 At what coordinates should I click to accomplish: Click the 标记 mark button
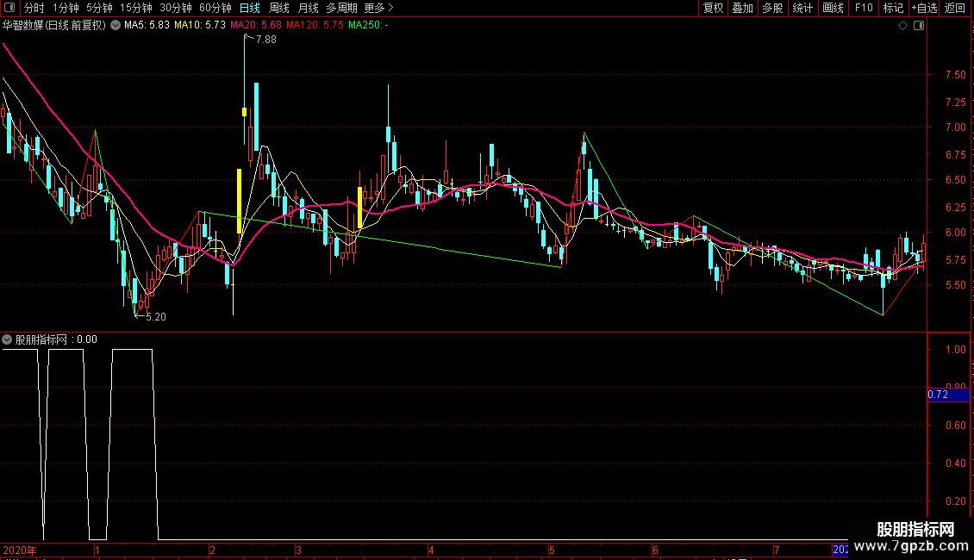click(x=893, y=8)
